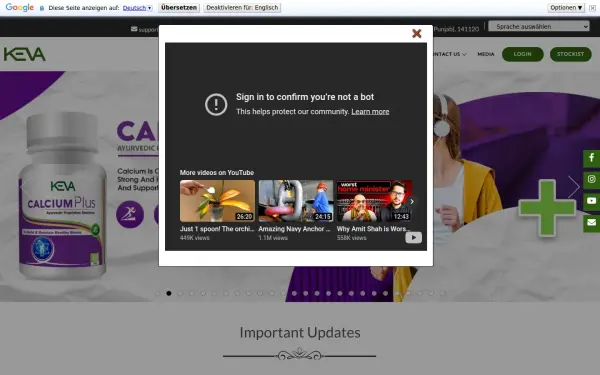Click 'Sign in to confirm you're not a bot'
This screenshot has height=375, width=600.
[x=305, y=97]
